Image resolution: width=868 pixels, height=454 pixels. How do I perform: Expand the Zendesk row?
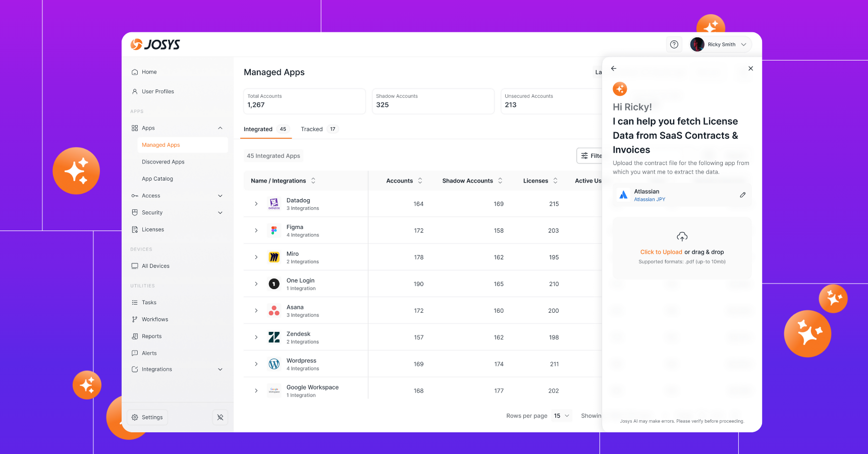(256, 337)
